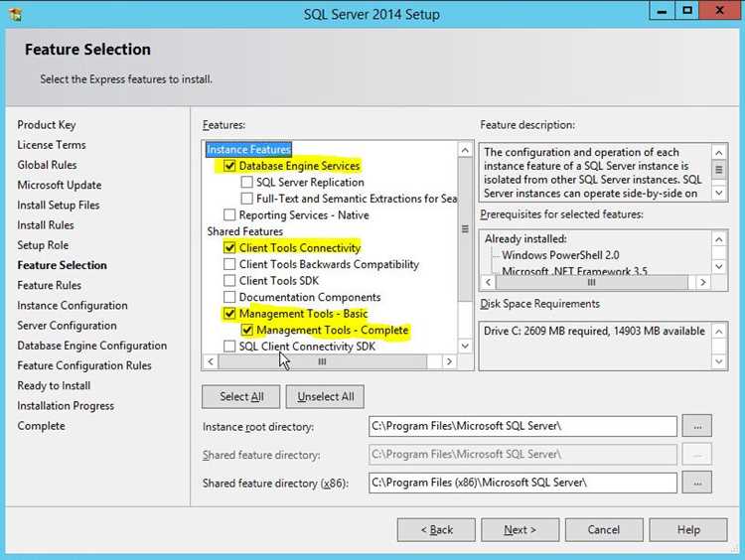745x560 pixels.
Task: Click features list right scroll arrow
Action: pos(449,362)
